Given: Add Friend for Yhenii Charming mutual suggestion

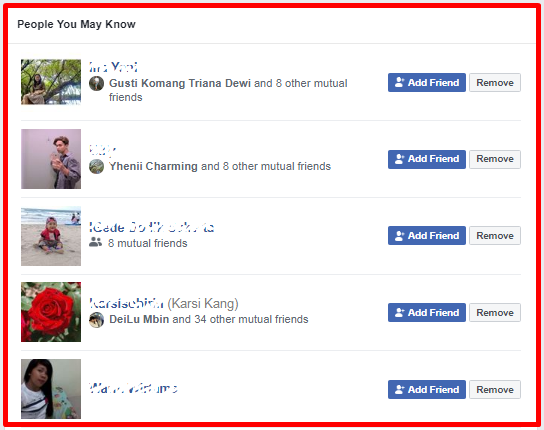Looking at the screenshot, I should pyautogui.click(x=427, y=159).
